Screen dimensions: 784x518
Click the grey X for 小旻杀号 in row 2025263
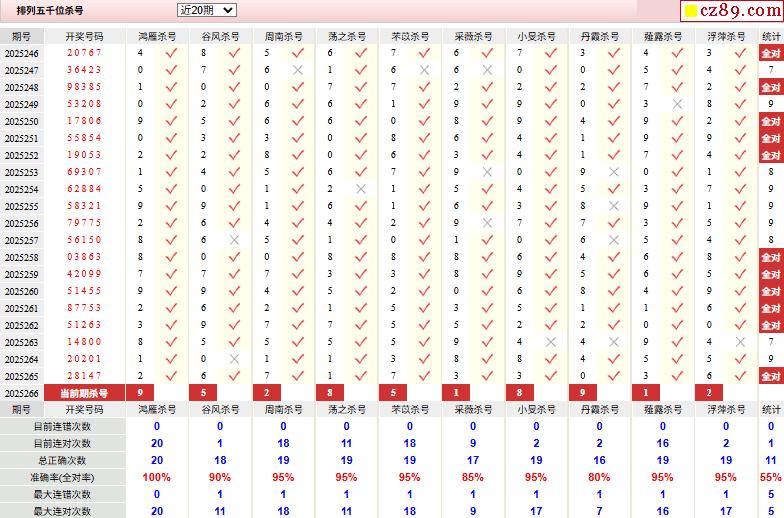pos(551,342)
